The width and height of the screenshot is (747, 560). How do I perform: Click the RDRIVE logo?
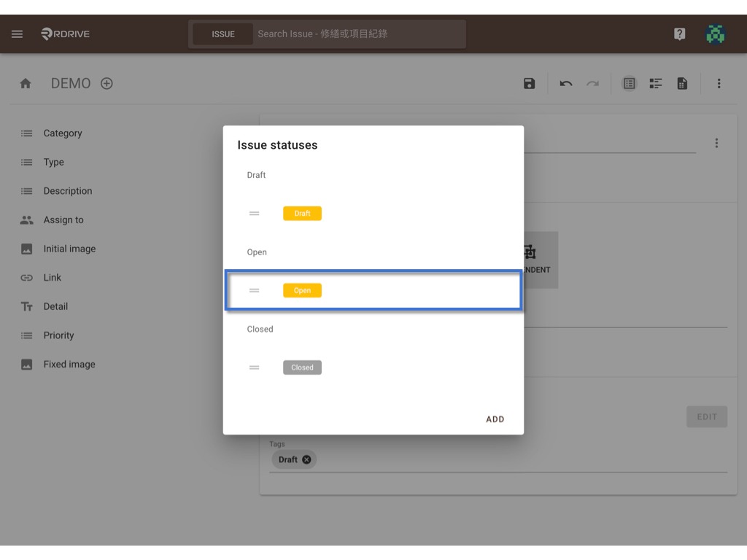(65, 34)
